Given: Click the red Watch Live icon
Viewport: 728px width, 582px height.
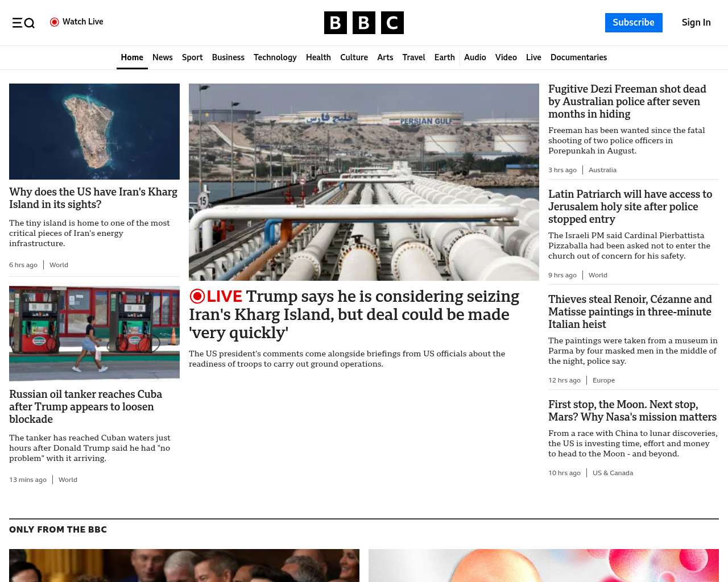Looking at the screenshot, I should [x=55, y=22].
